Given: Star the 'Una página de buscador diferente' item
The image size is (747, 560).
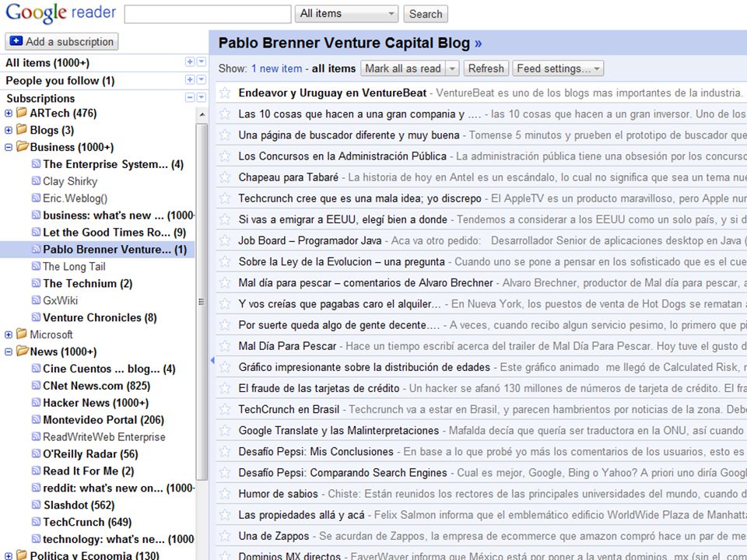Looking at the screenshot, I should pyautogui.click(x=225, y=135).
